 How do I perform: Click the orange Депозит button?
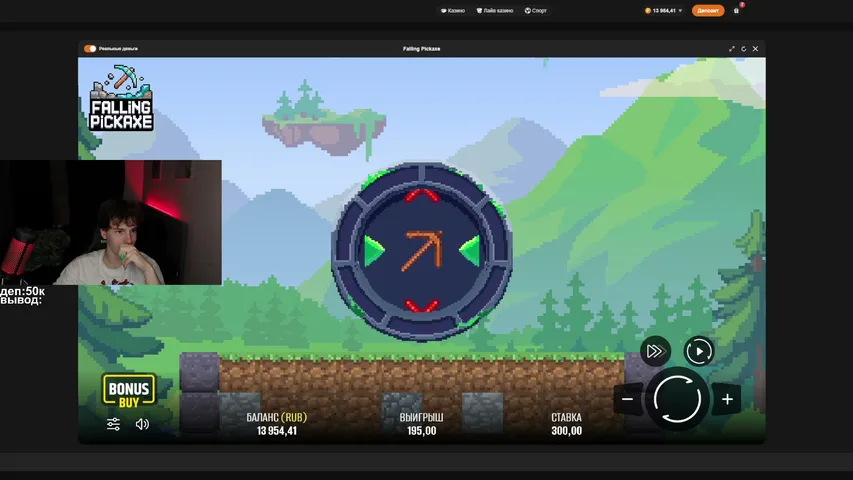[708, 10]
